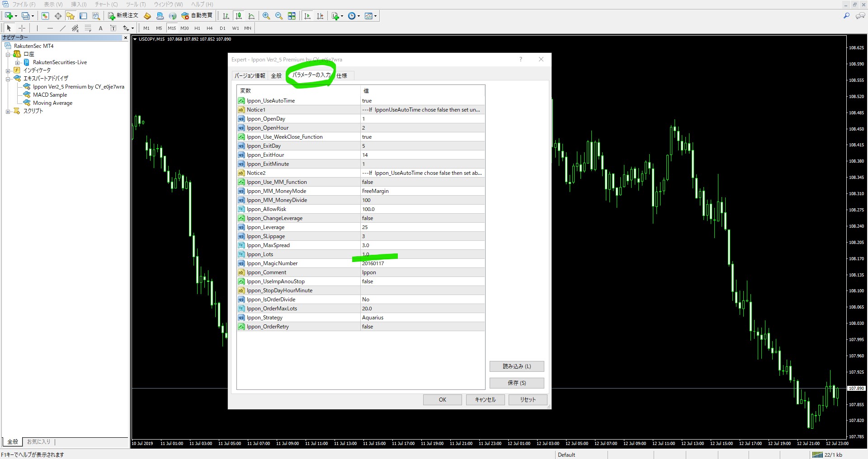
Task: Toggle the Terminal window icon
Action: 83,16
